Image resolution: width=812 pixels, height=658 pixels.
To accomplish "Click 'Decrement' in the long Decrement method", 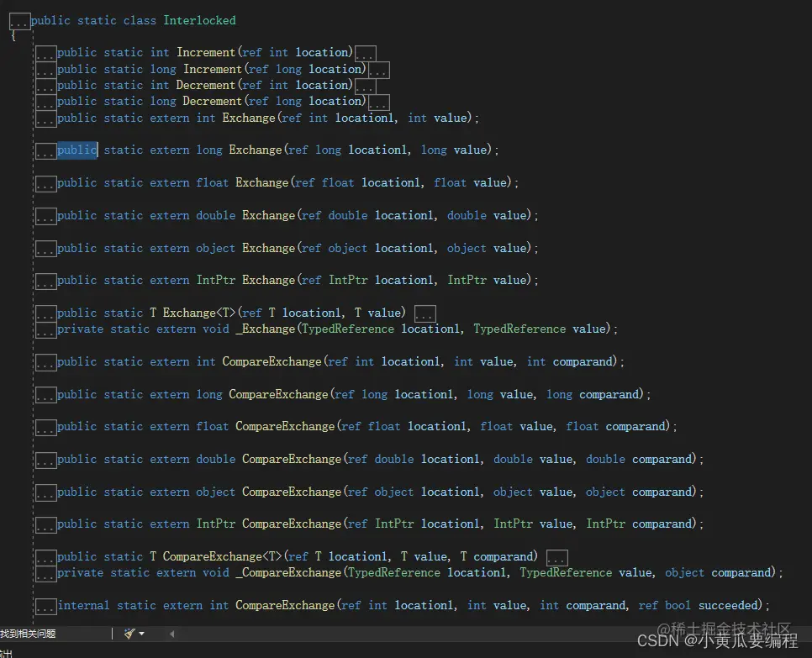I will 213,101.
